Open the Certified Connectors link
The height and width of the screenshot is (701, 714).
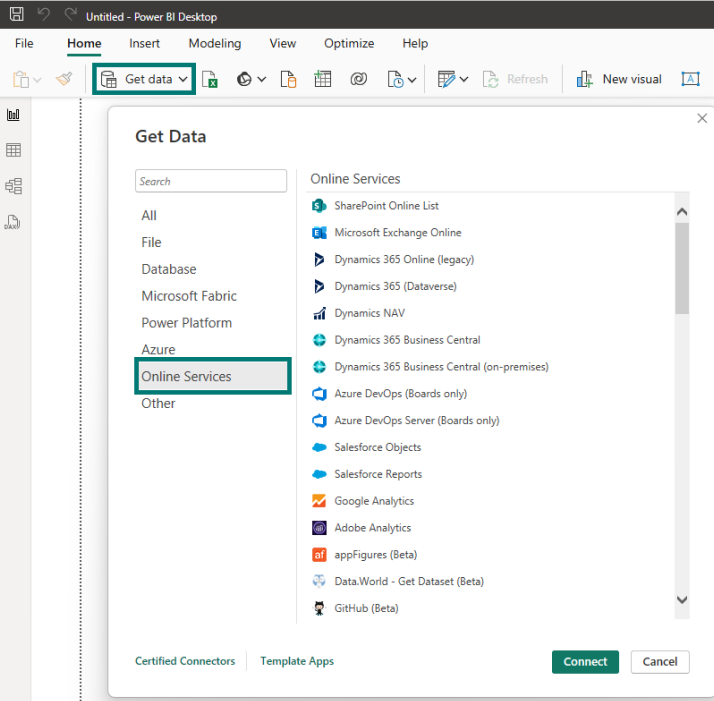185,661
